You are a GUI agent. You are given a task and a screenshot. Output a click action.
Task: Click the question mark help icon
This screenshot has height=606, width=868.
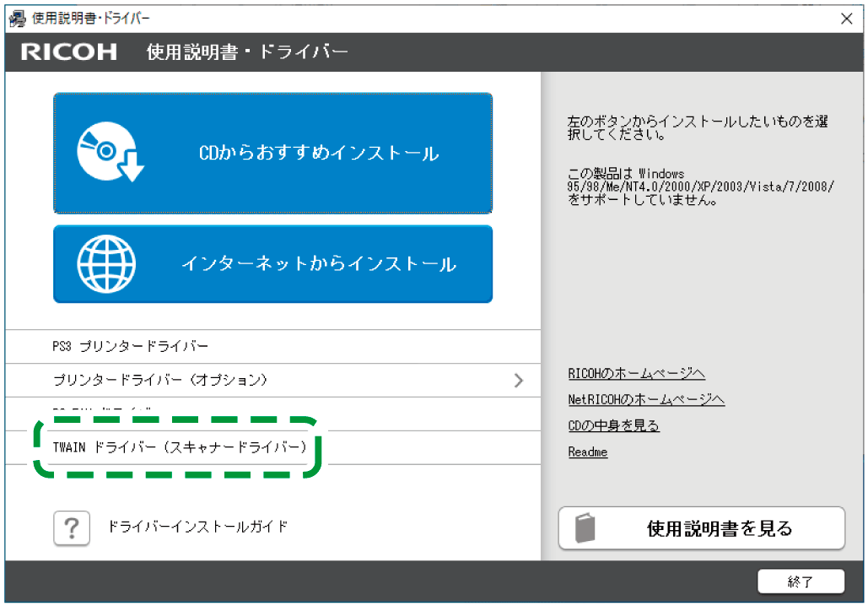tap(72, 528)
